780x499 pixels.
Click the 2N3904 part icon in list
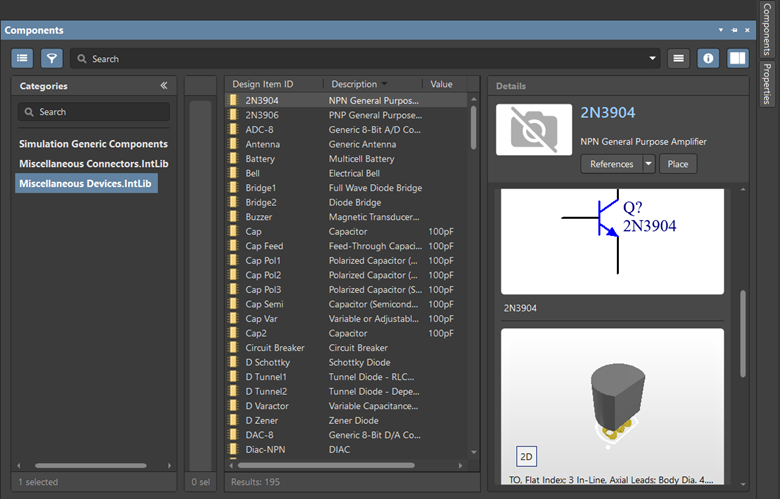(232, 101)
